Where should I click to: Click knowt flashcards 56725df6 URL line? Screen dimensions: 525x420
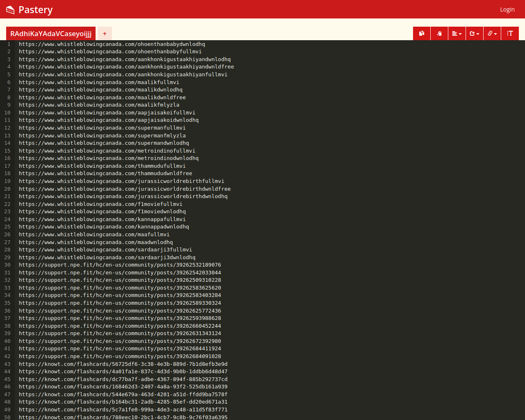123,364
